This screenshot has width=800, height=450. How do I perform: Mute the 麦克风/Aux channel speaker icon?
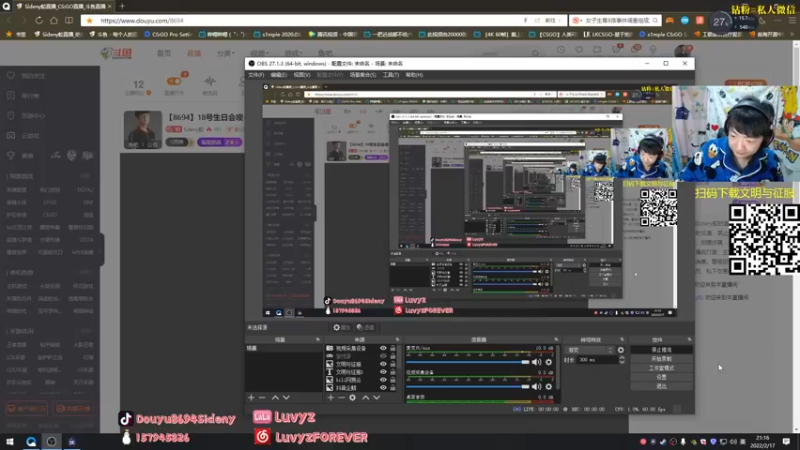(536, 362)
